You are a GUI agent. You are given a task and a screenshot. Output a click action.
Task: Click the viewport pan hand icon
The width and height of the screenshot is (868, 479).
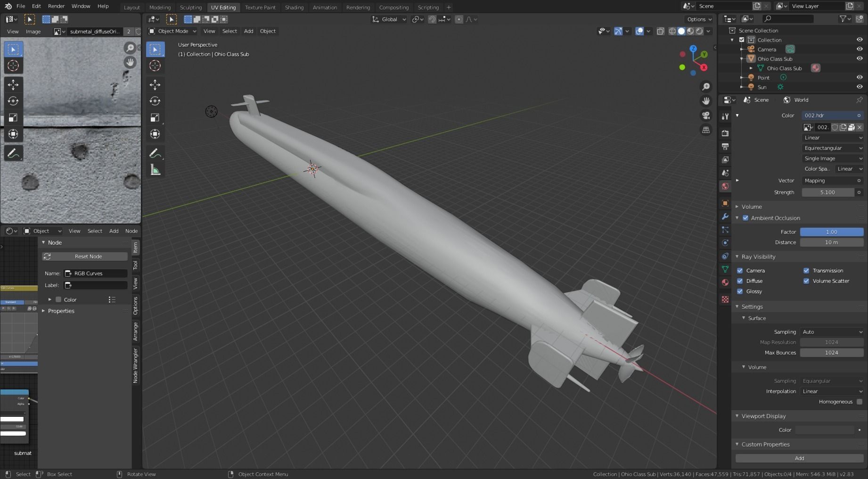706,101
